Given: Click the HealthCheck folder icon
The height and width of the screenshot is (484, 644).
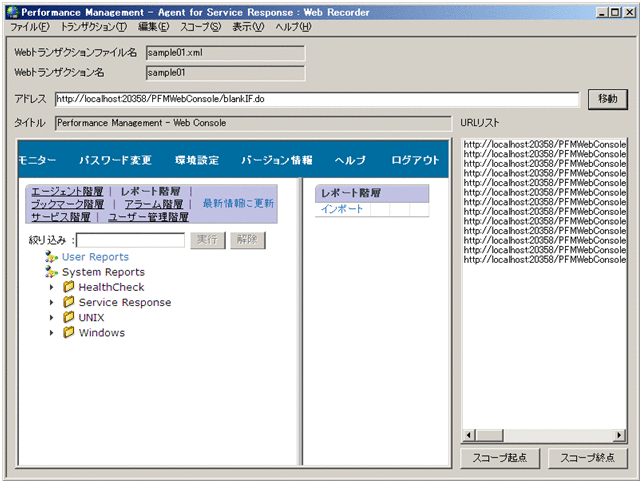Looking at the screenshot, I should 69,287.
